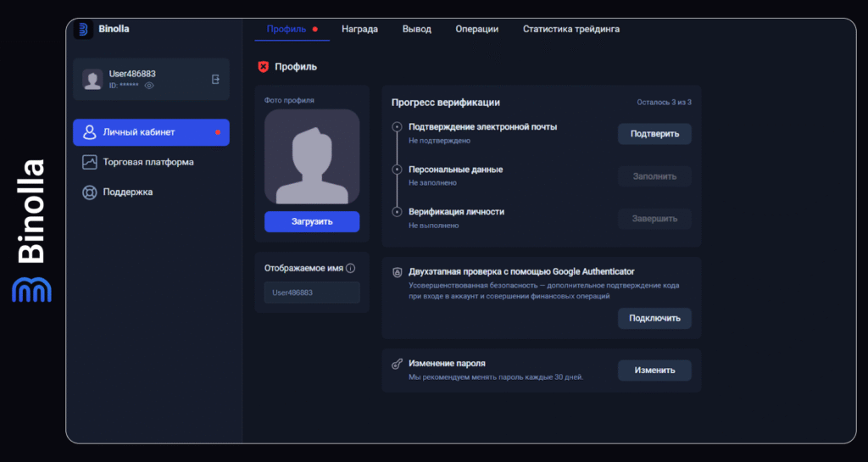Screen dimensions: 868x462
Task: Click the Google Authenticator lock icon
Action: (x=397, y=272)
